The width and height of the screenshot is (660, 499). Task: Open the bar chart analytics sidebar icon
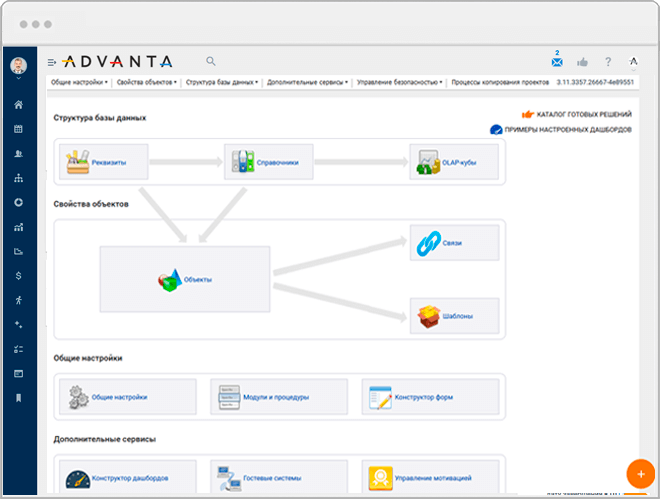coord(18,227)
